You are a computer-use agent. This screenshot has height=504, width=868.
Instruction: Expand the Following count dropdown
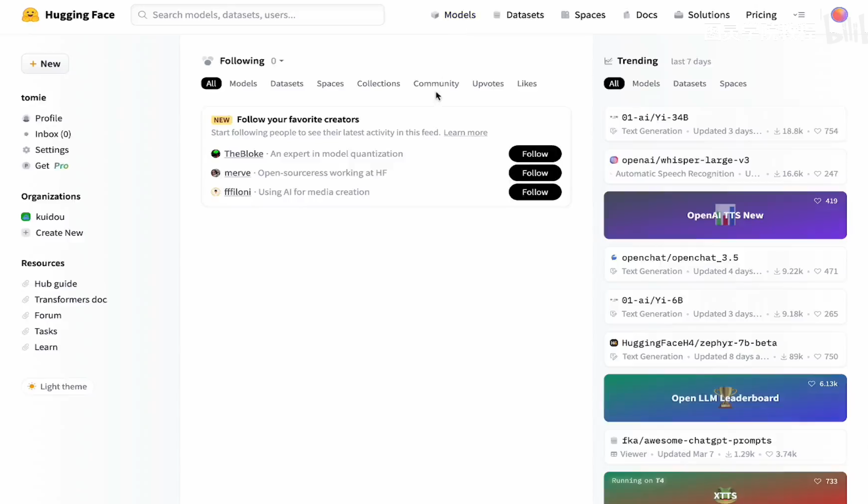(x=277, y=61)
